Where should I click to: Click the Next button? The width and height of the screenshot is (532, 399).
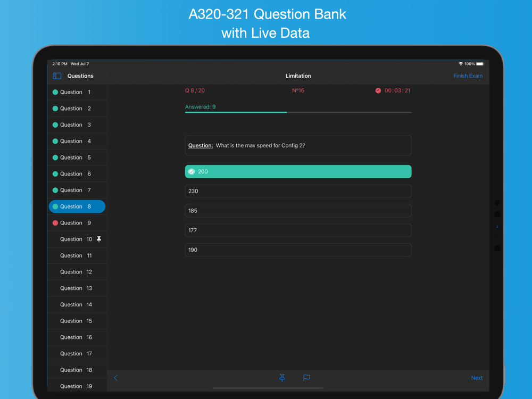click(x=477, y=378)
